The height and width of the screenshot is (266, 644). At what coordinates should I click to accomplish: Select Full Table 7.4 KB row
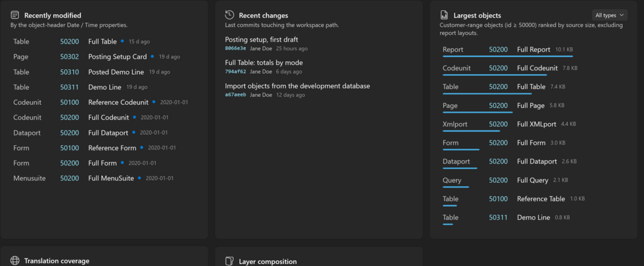534,88
